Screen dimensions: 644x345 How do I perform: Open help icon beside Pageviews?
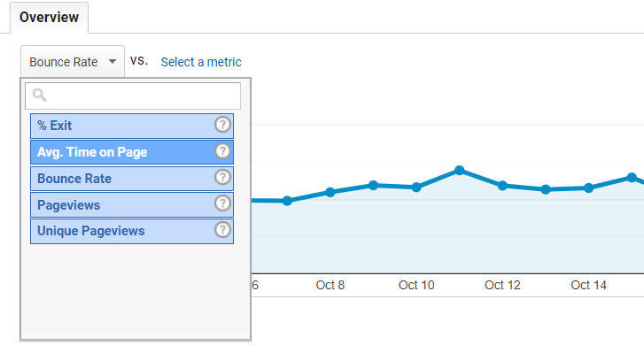[x=222, y=203]
